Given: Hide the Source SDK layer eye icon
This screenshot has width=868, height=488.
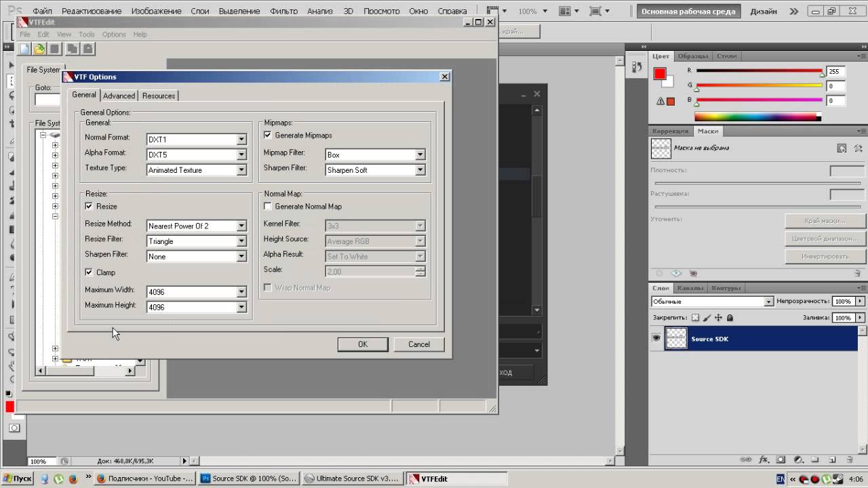Looking at the screenshot, I should click(656, 338).
